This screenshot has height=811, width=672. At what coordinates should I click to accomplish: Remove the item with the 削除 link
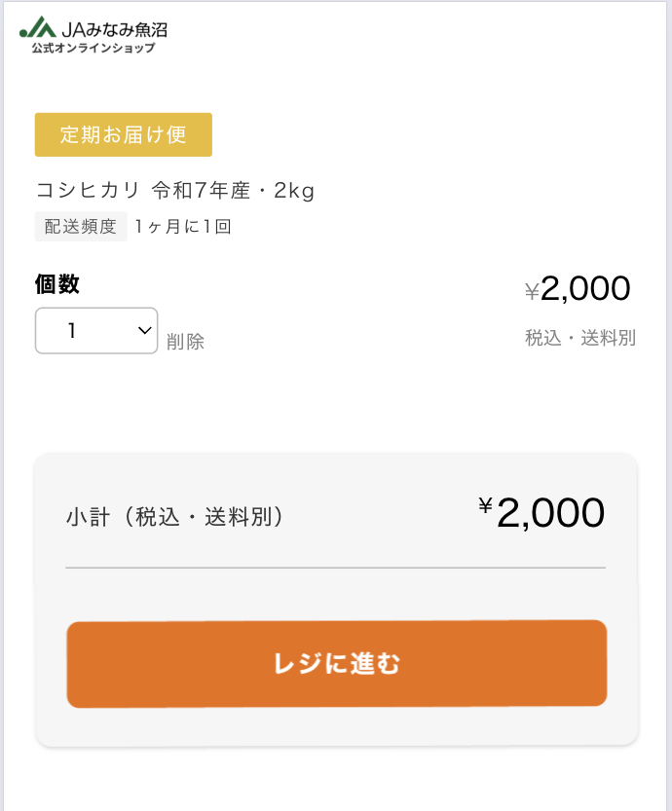186,342
